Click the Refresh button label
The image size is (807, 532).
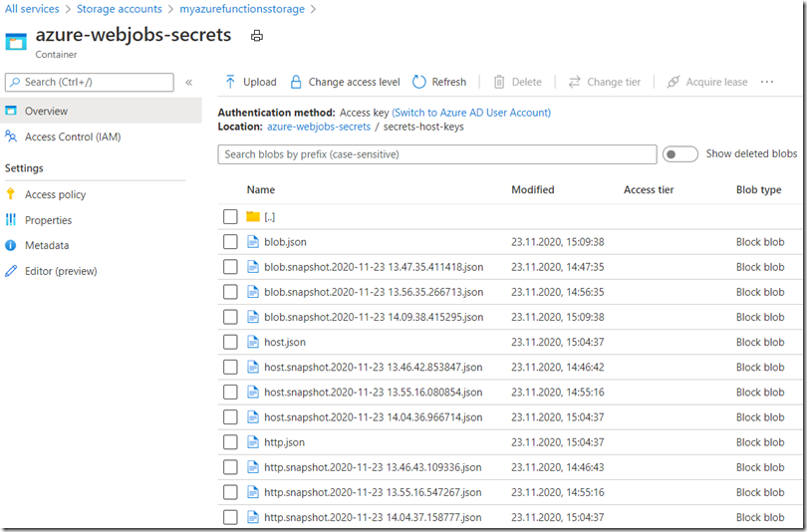tap(448, 82)
